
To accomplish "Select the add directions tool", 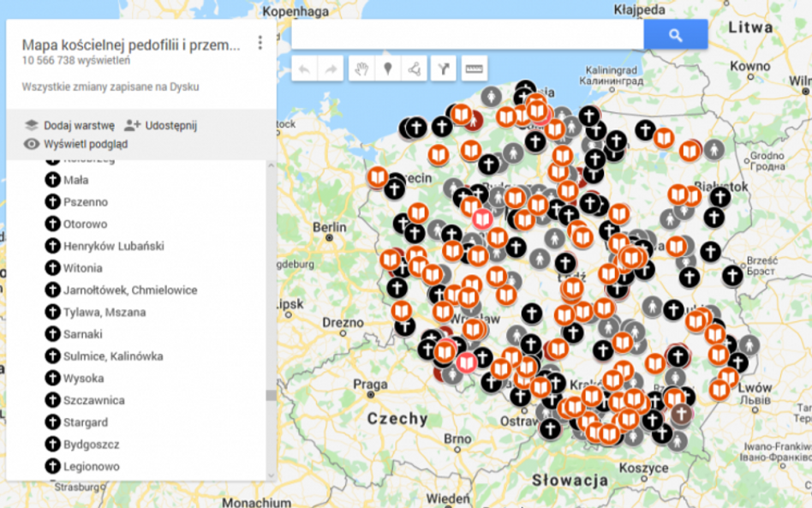I will pyautogui.click(x=444, y=69).
